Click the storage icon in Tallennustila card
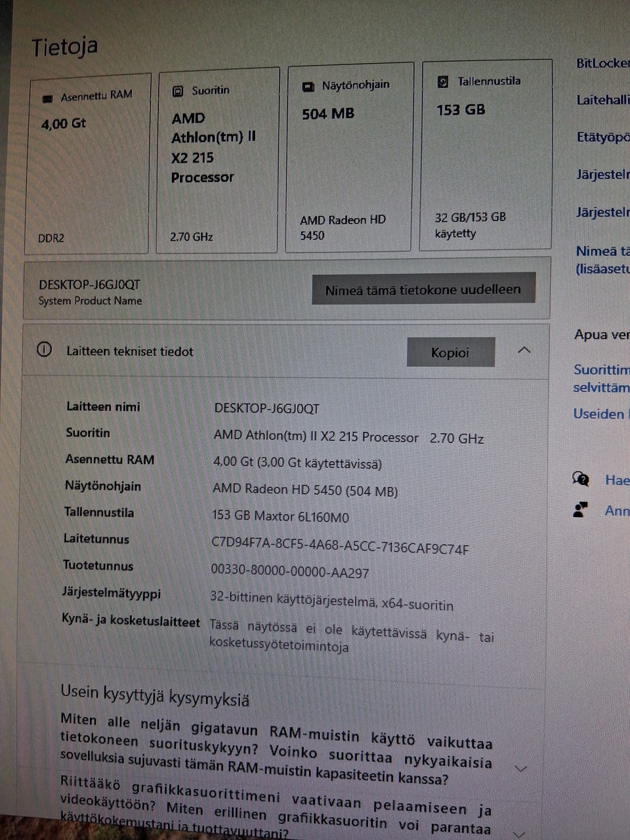The image size is (630, 840). point(443,82)
